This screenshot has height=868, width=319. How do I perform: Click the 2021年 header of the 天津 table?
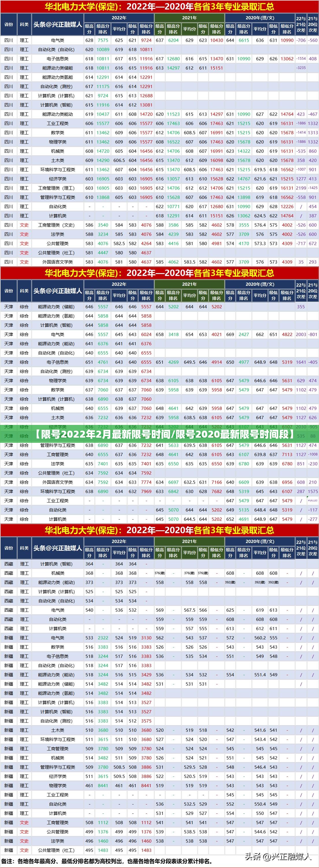point(189,284)
